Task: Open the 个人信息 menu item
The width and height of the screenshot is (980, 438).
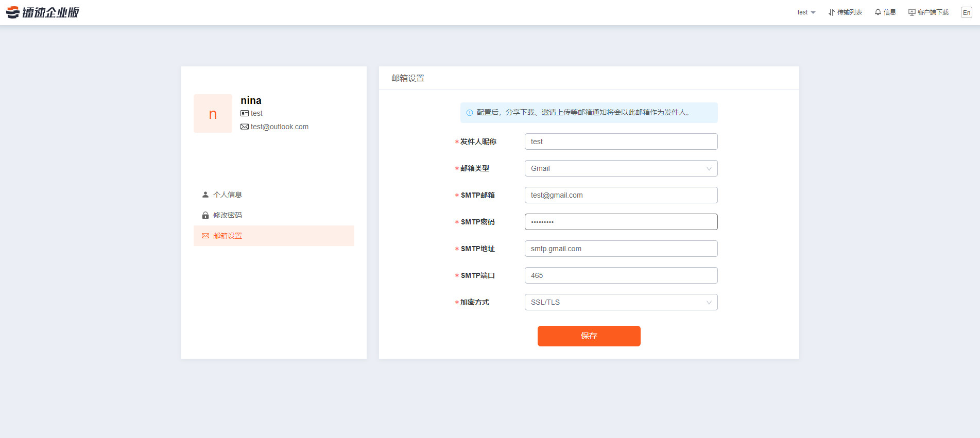Action: (228, 195)
